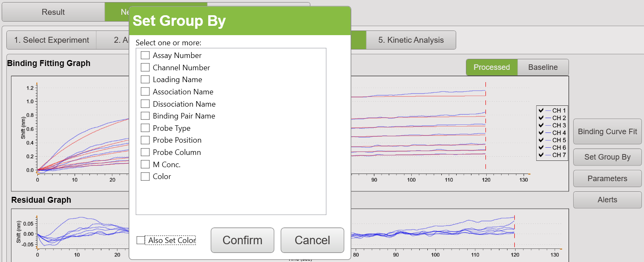The width and height of the screenshot is (644, 262).
Task: Check the Channel Number option
Action: (145, 67)
